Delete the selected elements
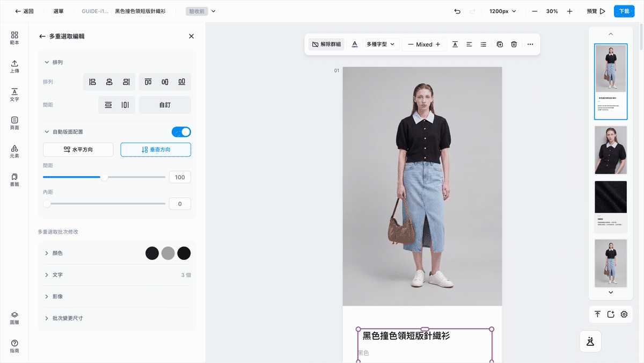 (514, 45)
